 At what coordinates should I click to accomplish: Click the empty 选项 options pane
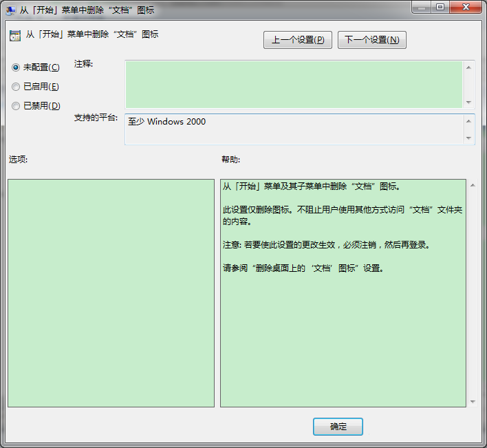(111, 293)
